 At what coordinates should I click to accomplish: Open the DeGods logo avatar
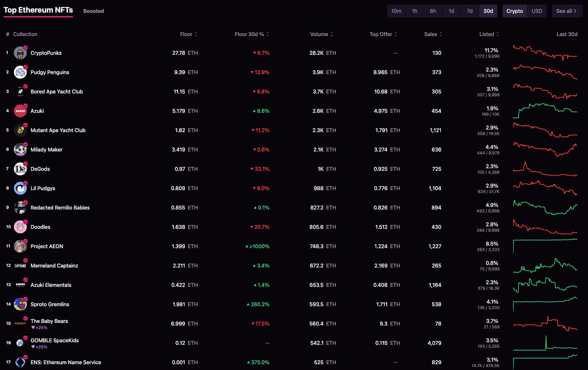20,169
